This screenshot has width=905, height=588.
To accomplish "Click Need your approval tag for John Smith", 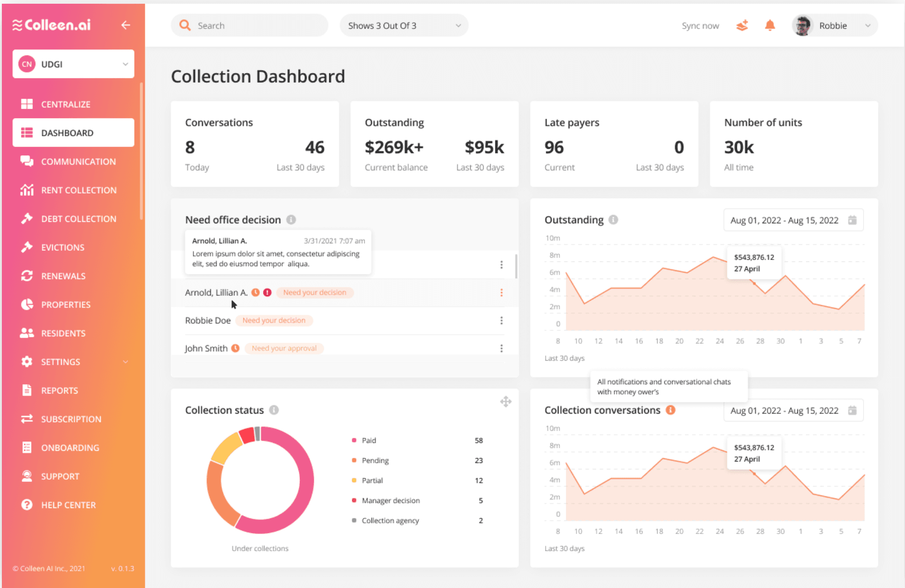I will coord(284,348).
